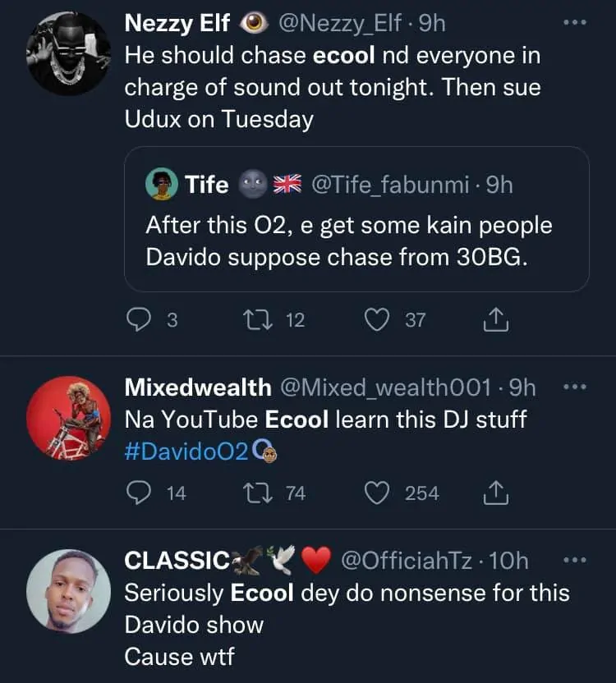Viewport: 616px width, 683px height.
Task: Open the @OfficiahTz handle
Action: tap(406, 561)
